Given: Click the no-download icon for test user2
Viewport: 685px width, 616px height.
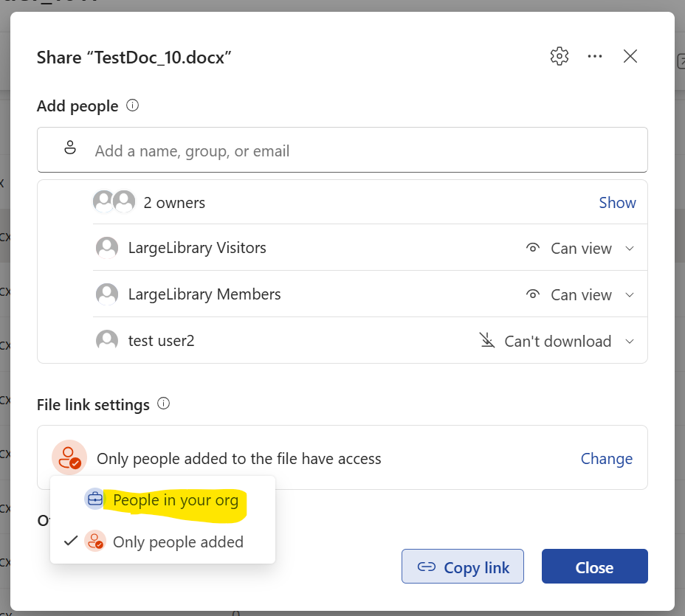Looking at the screenshot, I should click(x=487, y=340).
